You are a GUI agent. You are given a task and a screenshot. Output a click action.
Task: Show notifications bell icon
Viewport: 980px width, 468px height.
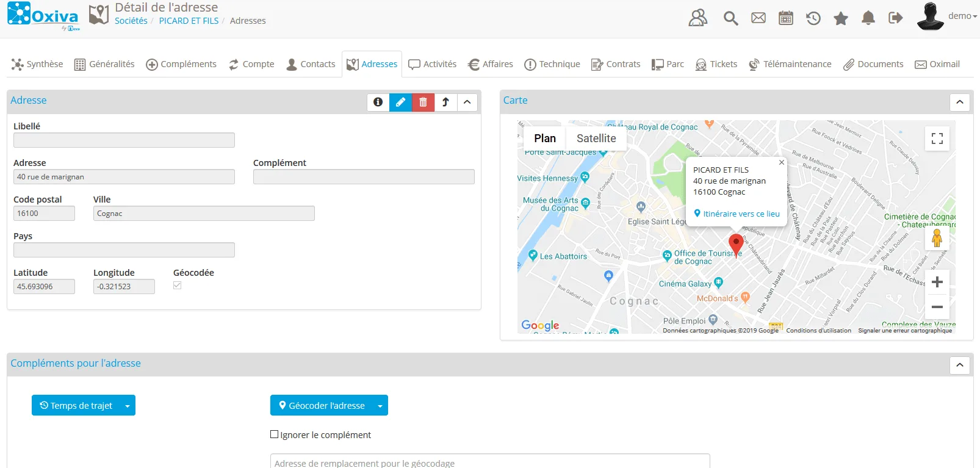pyautogui.click(x=868, y=18)
